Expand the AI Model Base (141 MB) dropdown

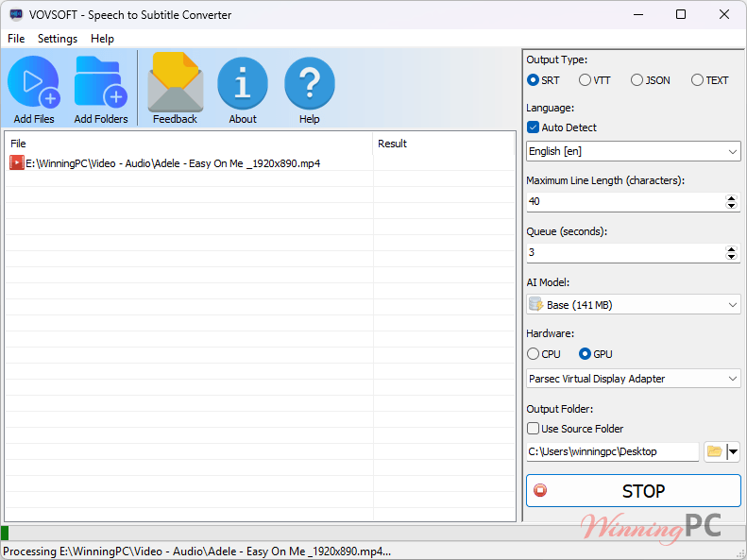[633, 305]
